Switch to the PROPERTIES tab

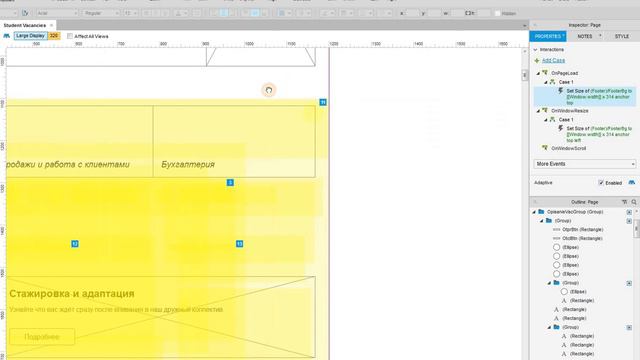(548, 36)
